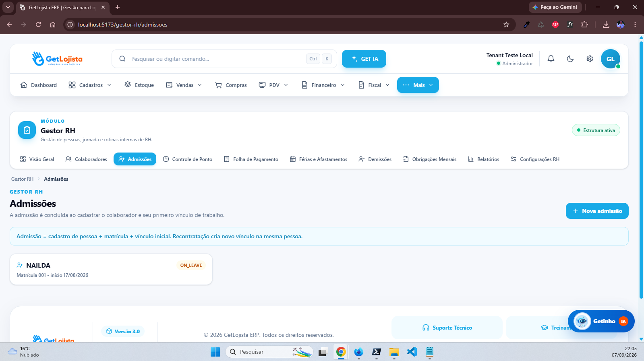Open the Obrigações Mensais tab

pyautogui.click(x=430, y=159)
